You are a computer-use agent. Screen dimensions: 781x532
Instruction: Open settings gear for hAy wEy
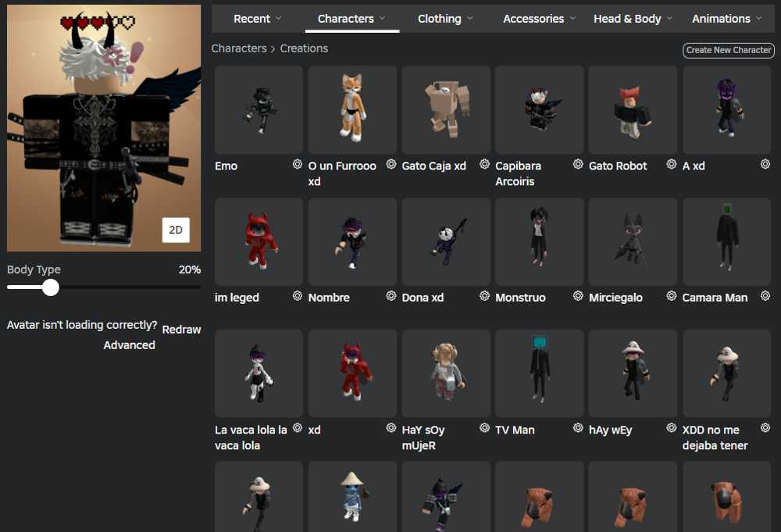coord(672,427)
